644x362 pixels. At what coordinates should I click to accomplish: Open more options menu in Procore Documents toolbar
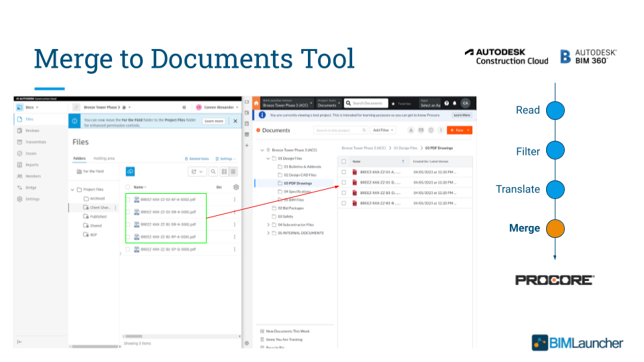441,130
